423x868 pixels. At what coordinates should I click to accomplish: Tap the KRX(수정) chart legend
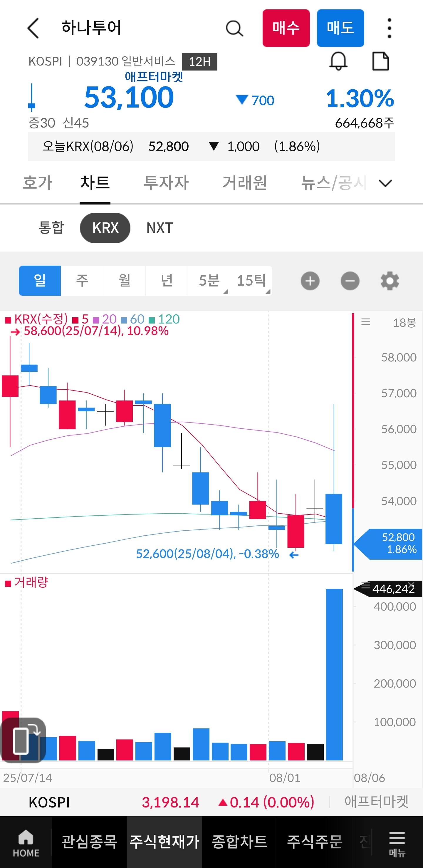point(36,319)
